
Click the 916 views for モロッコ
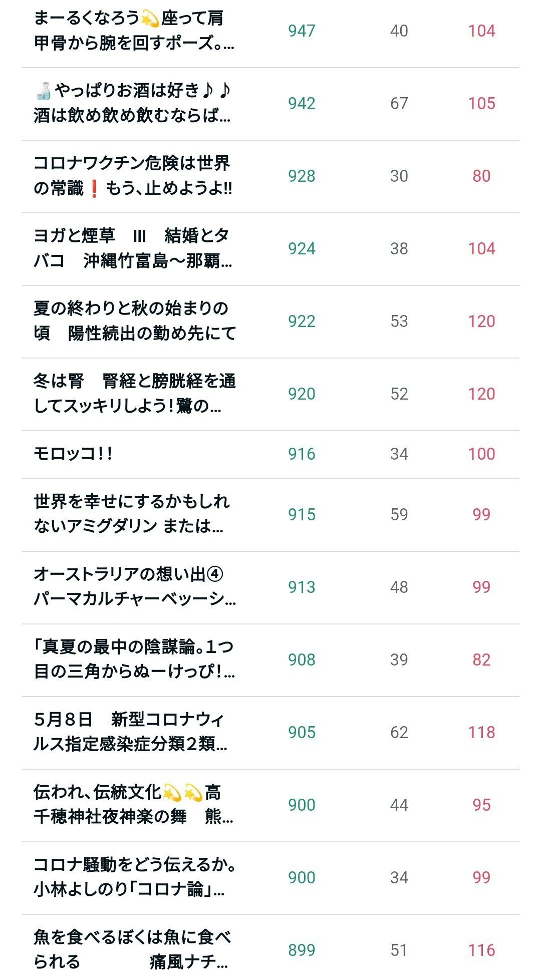point(302,454)
